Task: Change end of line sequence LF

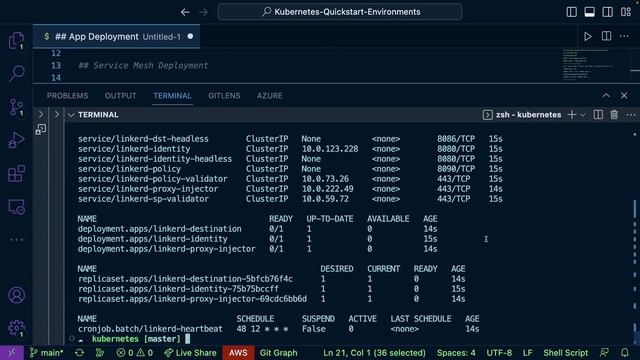Action: tap(527, 353)
